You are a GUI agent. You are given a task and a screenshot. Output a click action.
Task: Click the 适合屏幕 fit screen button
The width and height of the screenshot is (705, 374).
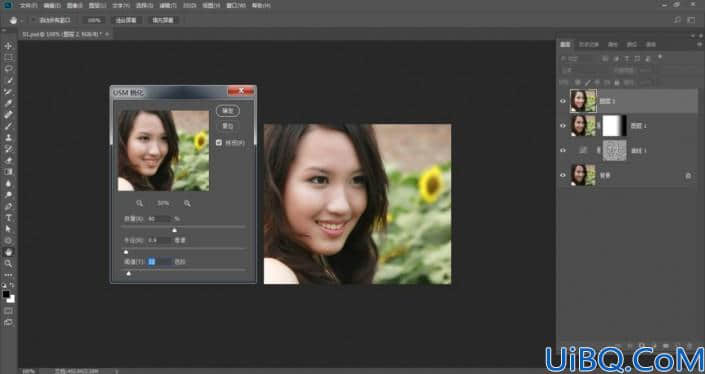[x=126, y=20]
